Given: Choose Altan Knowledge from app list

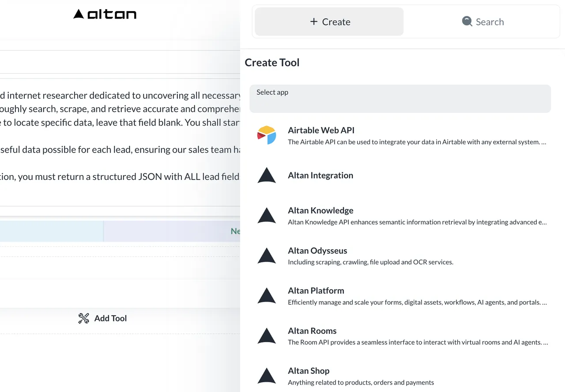Looking at the screenshot, I should coord(400,216).
